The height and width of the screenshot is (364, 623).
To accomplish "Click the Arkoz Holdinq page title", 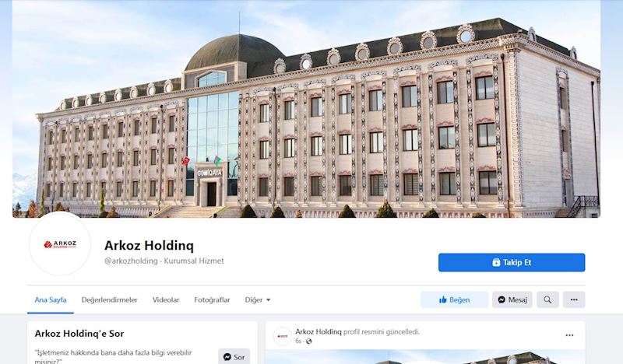I will click(149, 246).
